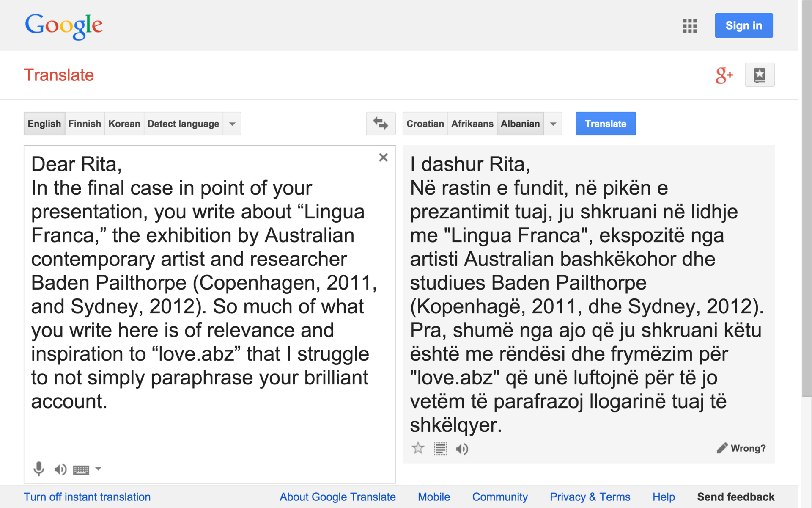Image resolution: width=812 pixels, height=508 pixels.
Task: Click the Google+ share icon
Action: (724, 75)
